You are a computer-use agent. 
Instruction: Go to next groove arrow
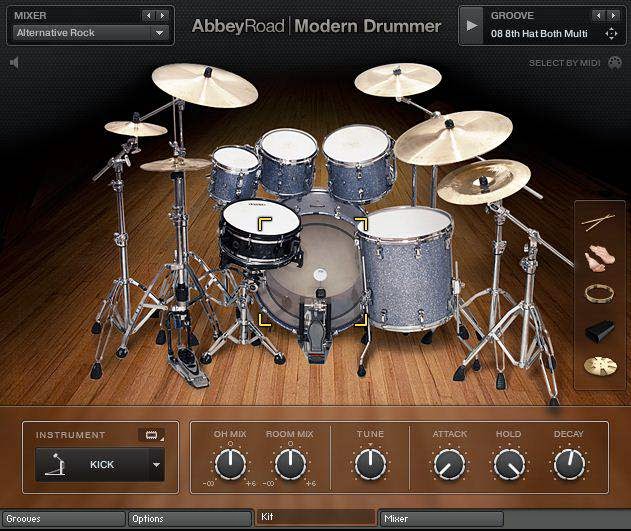613,15
